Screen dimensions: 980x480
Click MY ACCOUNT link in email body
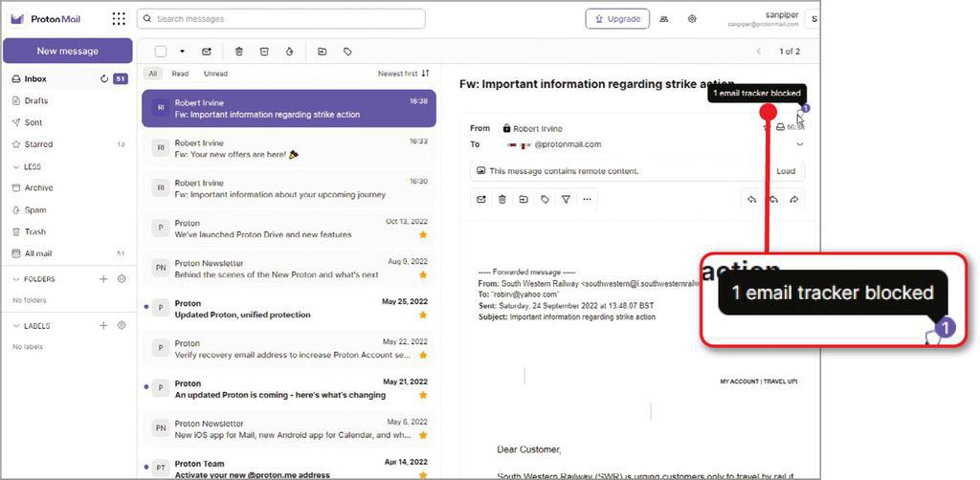[x=740, y=382]
